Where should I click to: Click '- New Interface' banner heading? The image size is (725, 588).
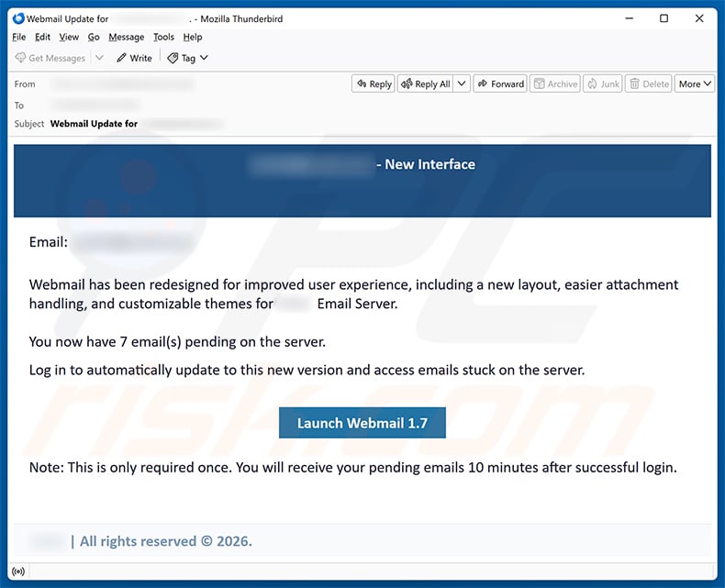(x=426, y=164)
